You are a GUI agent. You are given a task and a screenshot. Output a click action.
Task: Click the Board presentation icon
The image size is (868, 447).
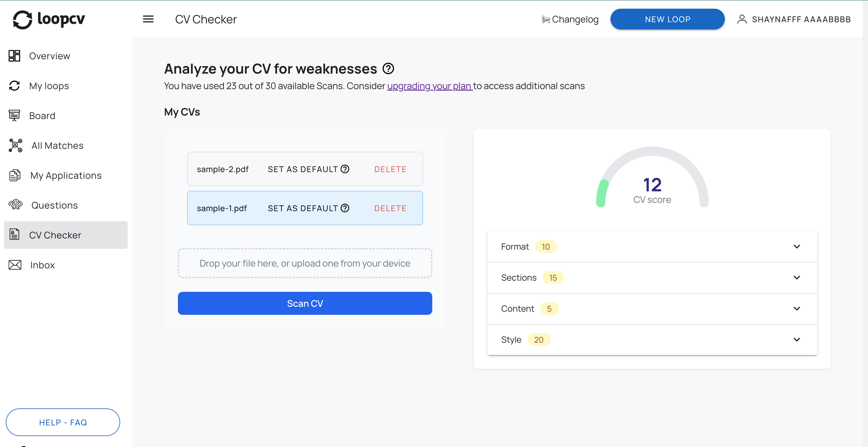point(14,115)
